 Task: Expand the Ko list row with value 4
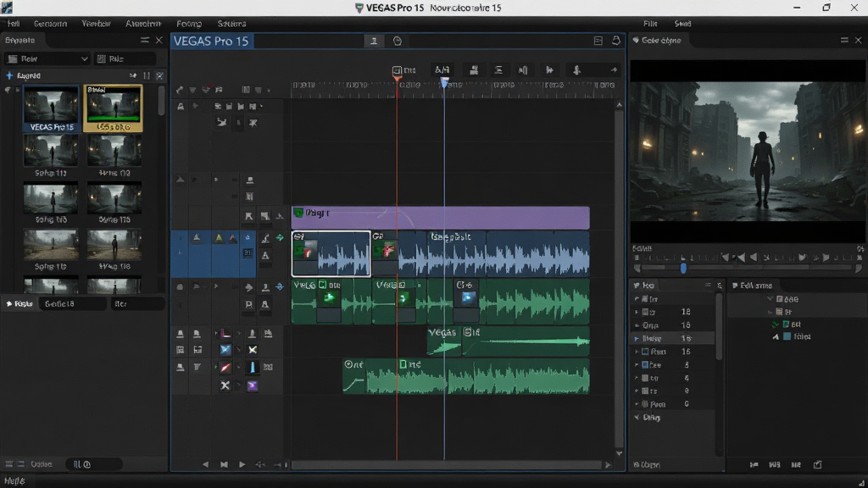click(x=637, y=379)
